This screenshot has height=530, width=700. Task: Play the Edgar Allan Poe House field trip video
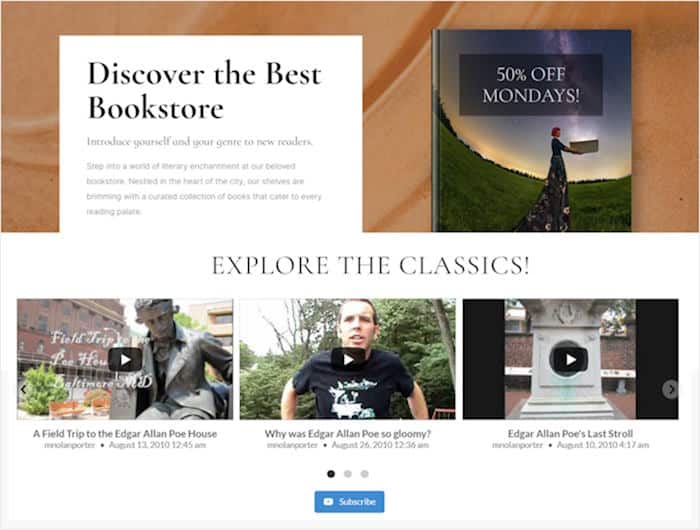pyautogui.click(x=125, y=359)
